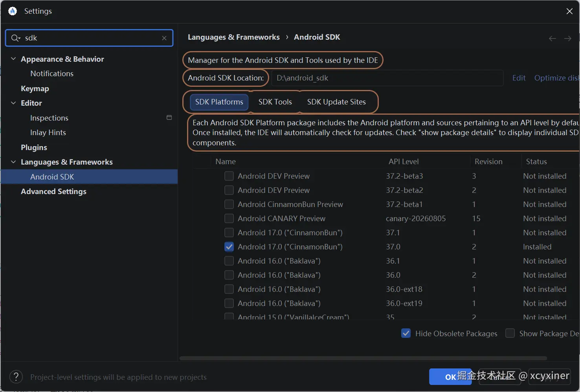The image size is (580, 392).
Task: Click revision "15" in the CANARY row
Action: coord(476,218)
